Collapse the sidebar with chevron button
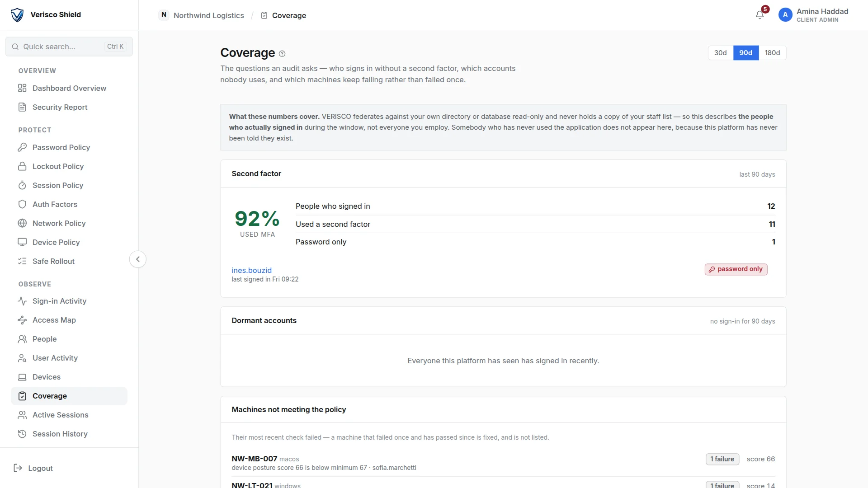Screen dimensions: 868x488 tap(138, 259)
